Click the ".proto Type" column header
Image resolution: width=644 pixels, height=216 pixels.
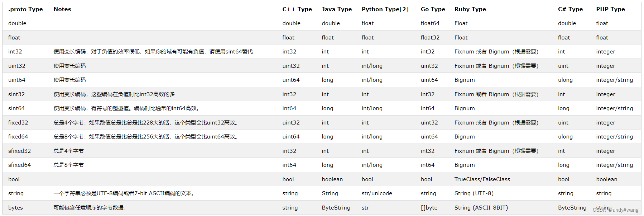tap(25, 9)
